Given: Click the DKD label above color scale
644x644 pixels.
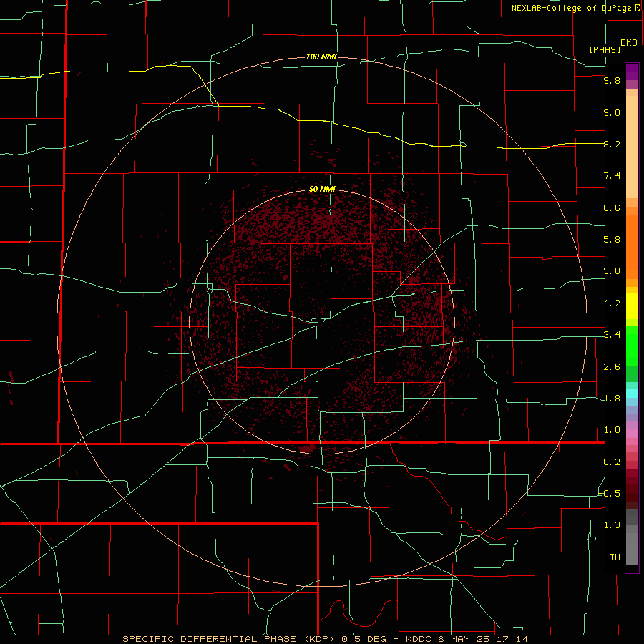Looking at the screenshot, I should pos(629,43).
